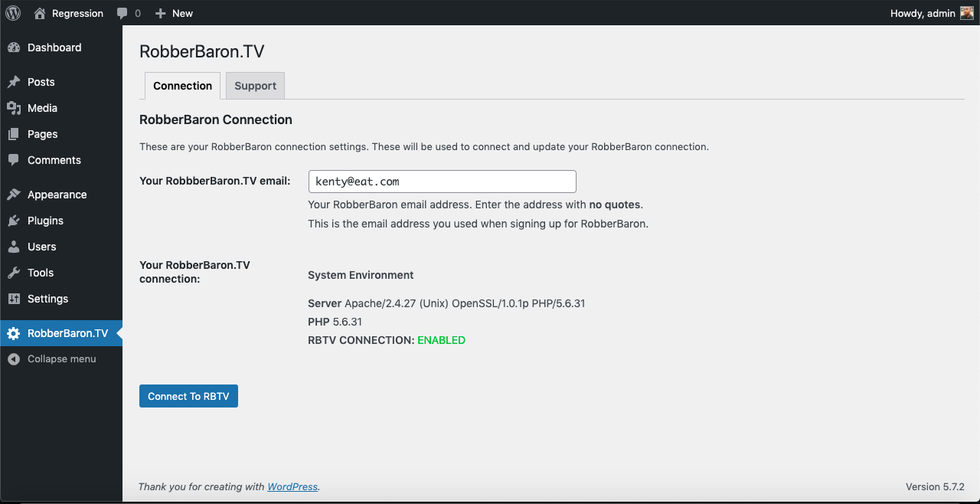This screenshot has width=980, height=504.
Task: Go to the Users menu
Action: [41, 247]
